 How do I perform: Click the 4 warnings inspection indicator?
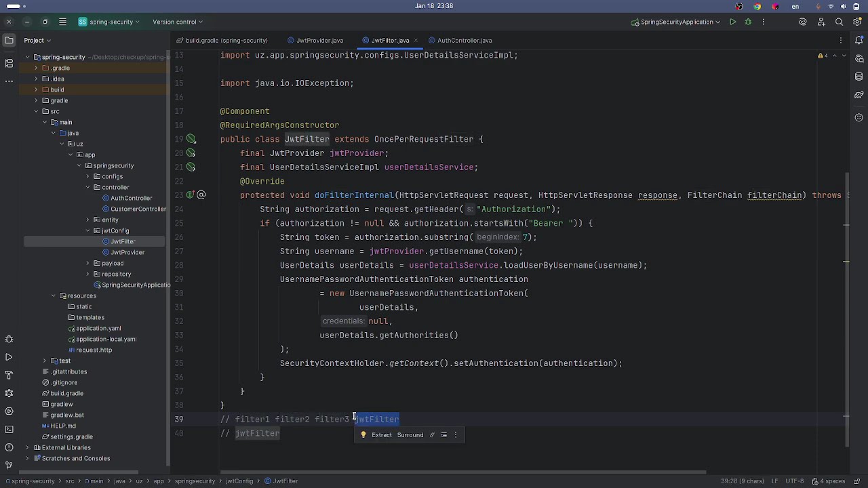tap(823, 56)
